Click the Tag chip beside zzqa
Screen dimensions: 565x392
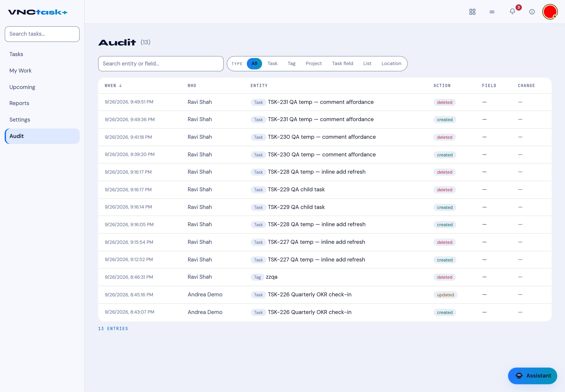pyautogui.click(x=257, y=277)
